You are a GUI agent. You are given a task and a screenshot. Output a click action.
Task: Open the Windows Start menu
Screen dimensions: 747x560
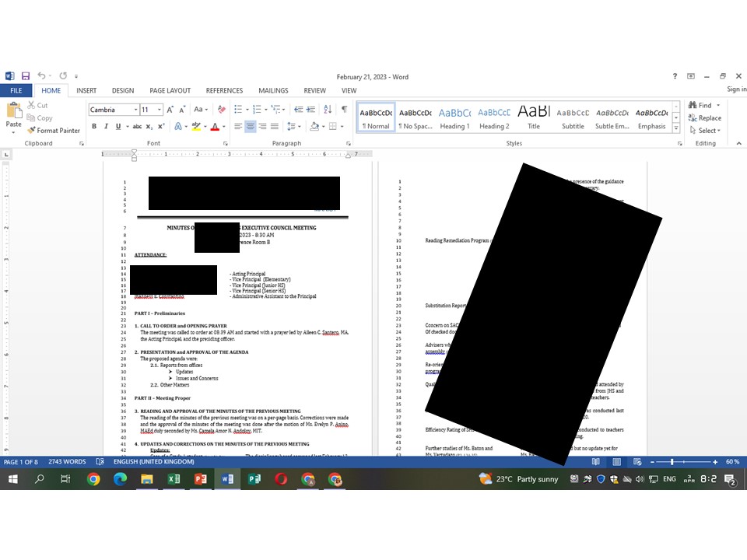coord(13,479)
